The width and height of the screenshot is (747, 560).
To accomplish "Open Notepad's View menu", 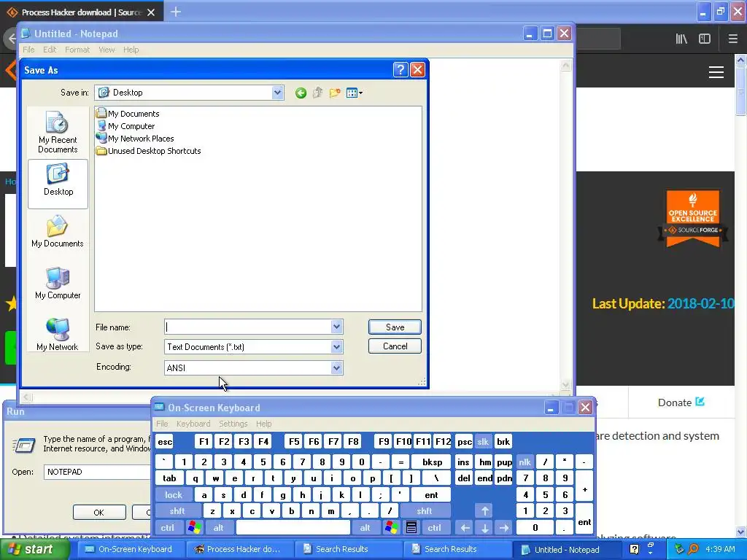I will (107, 50).
